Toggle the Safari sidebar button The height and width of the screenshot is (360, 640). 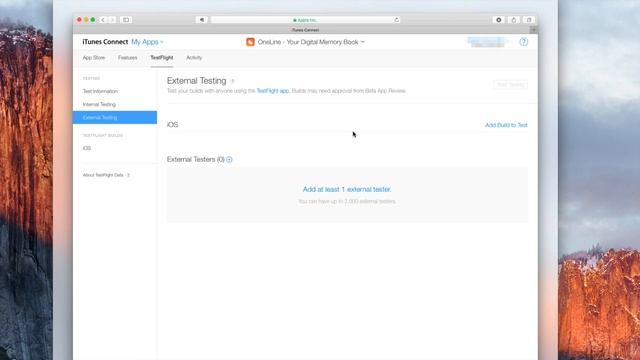pyautogui.click(x=126, y=20)
